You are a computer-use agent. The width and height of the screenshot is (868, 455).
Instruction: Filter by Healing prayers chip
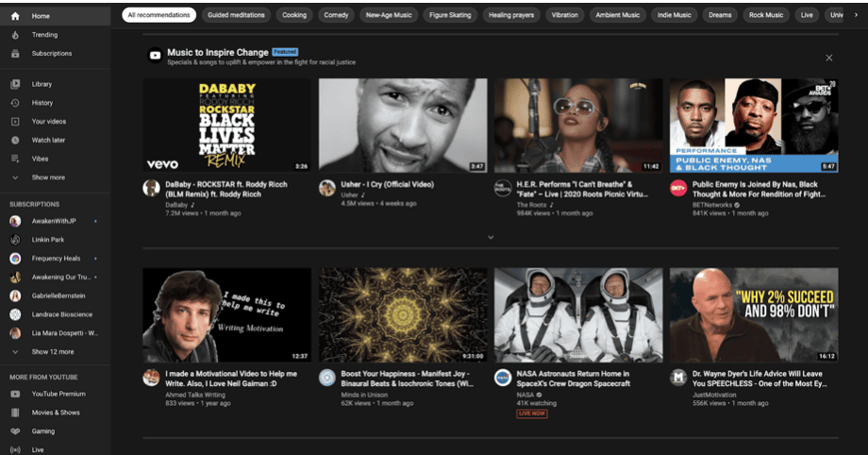point(511,15)
